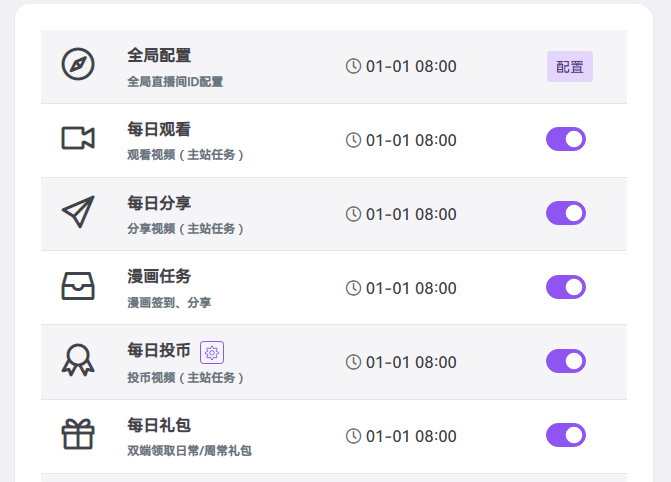Image resolution: width=671 pixels, height=482 pixels.
Task: Open the gear settings beside 每日投币
Action: point(212,352)
